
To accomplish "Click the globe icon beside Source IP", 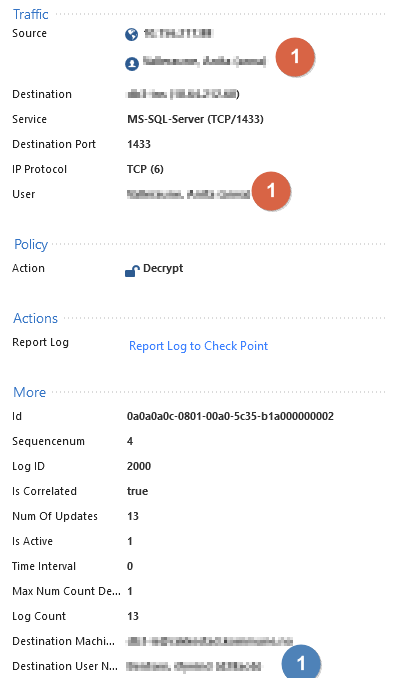I will point(132,34).
